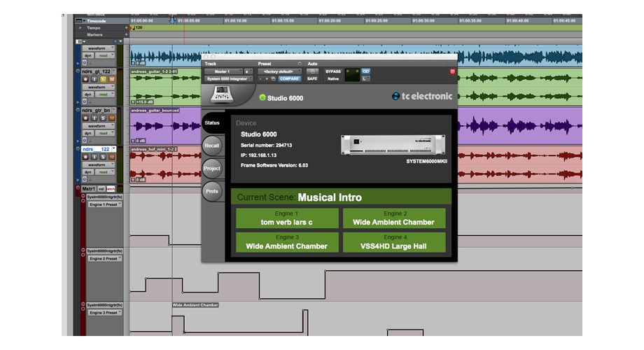Open the System 6000 Integrator plugin selector
The width and height of the screenshot is (644, 350).
(228, 79)
